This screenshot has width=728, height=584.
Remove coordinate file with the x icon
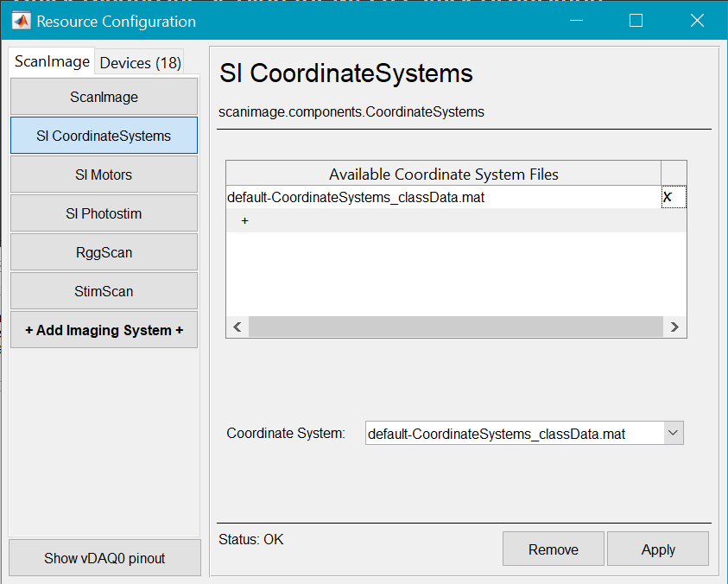[x=668, y=197]
